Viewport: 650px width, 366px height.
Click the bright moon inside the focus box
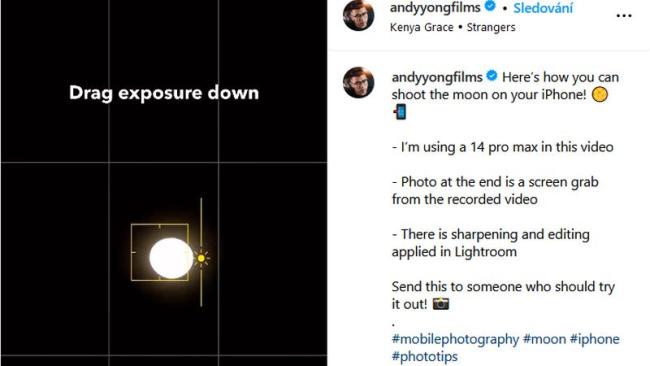pyautogui.click(x=171, y=258)
